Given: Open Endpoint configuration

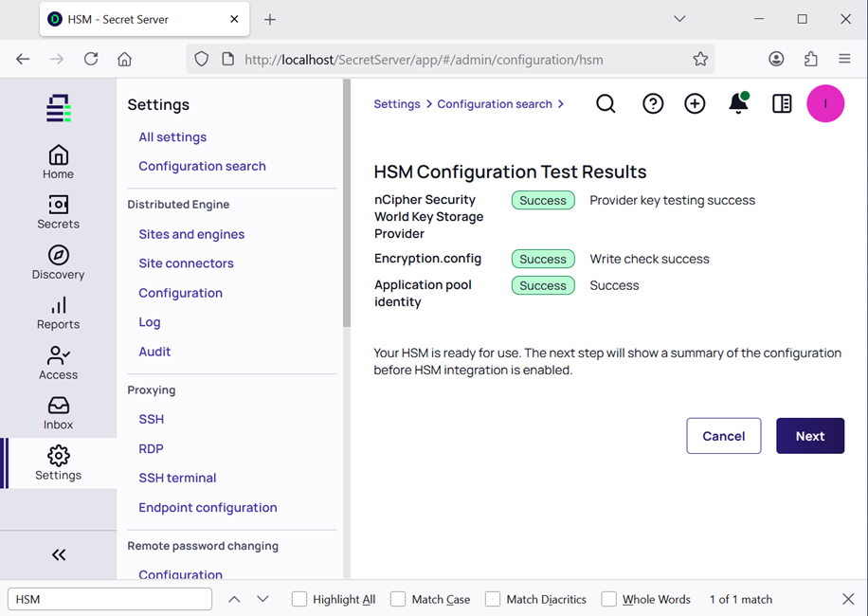Looking at the screenshot, I should (208, 508).
